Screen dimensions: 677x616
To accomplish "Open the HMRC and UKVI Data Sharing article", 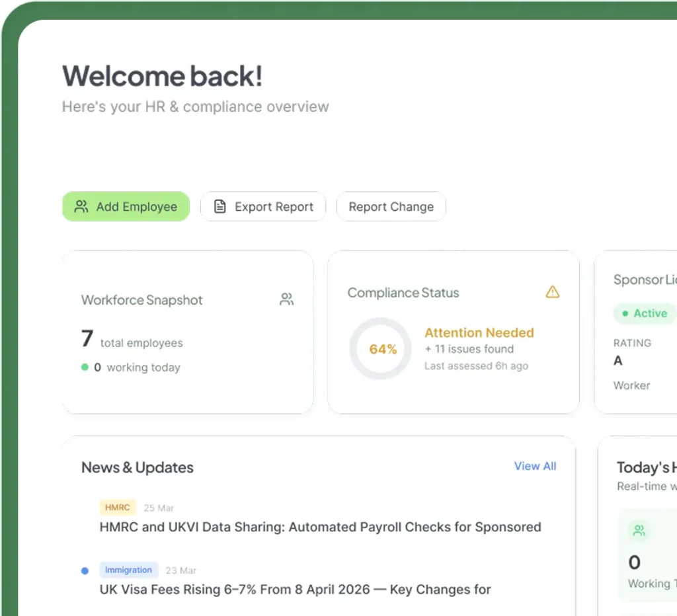I will 321,527.
